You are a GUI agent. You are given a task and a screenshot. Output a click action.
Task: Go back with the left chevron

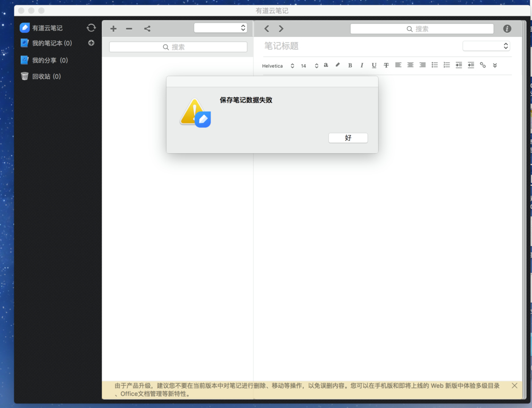click(x=267, y=29)
